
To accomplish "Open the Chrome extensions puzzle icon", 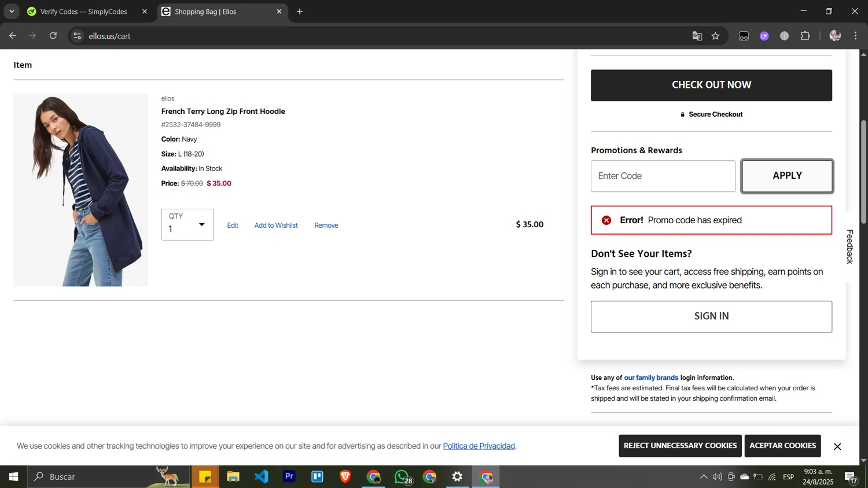I will [805, 36].
